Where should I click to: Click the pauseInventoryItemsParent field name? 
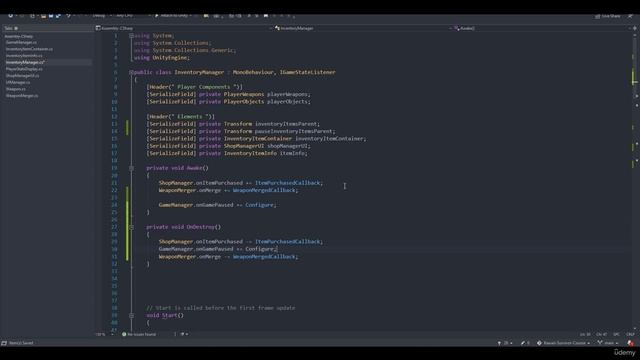(293, 131)
